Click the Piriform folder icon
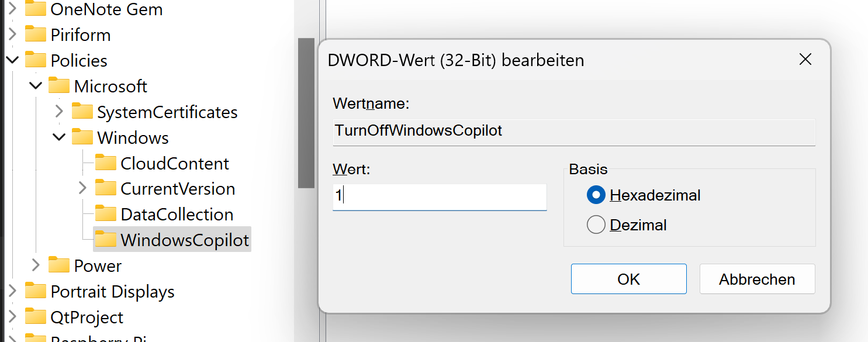 pyautogui.click(x=35, y=34)
